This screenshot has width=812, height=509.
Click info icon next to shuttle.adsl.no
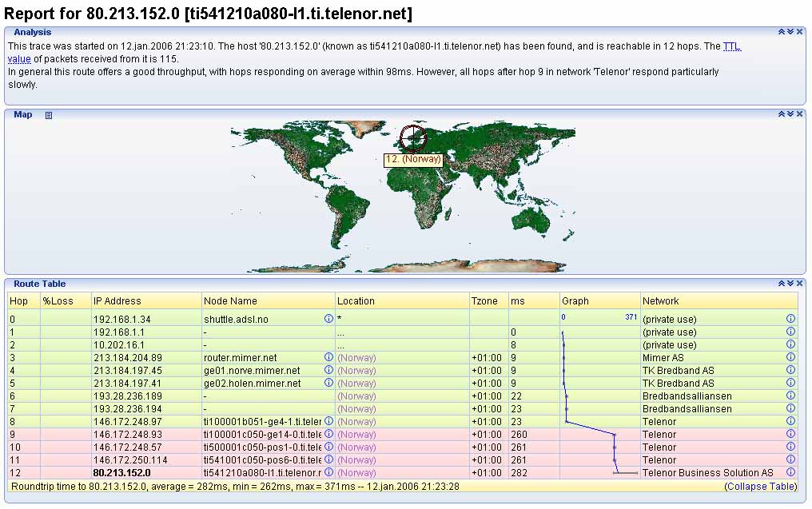(x=328, y=319)
